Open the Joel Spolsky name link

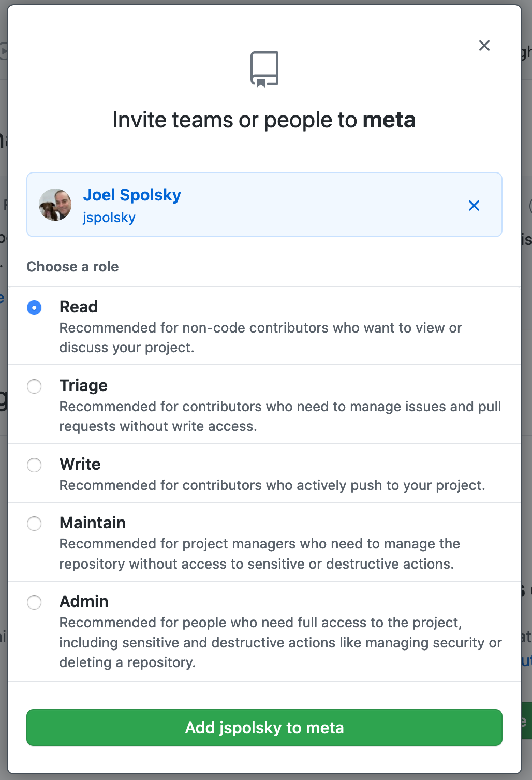pyautogui.click(x=132, y=195)
